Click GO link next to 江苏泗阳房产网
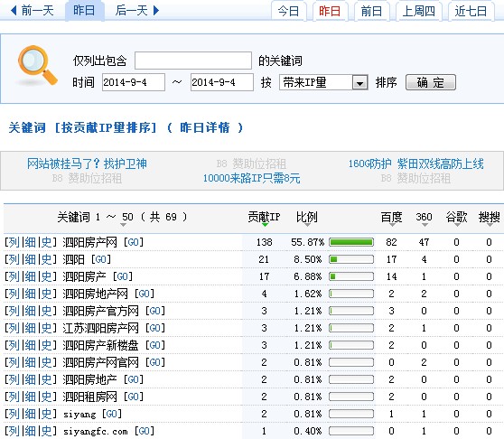Screen dimensions: 504x439 coord(155,328)
